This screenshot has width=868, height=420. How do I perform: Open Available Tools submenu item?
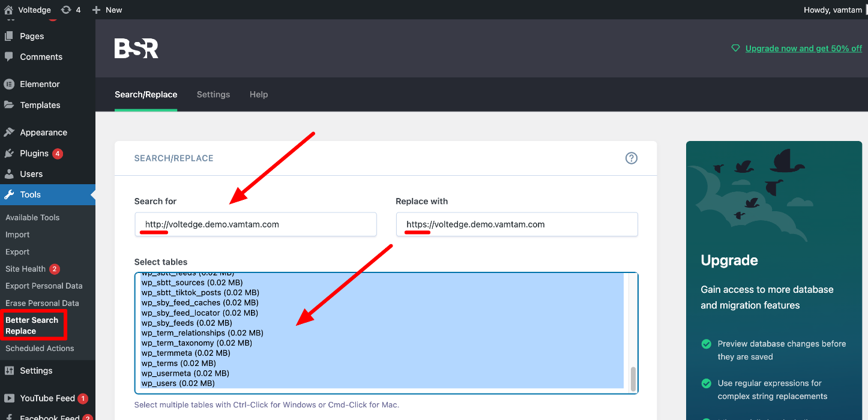(x=32, y=218)
